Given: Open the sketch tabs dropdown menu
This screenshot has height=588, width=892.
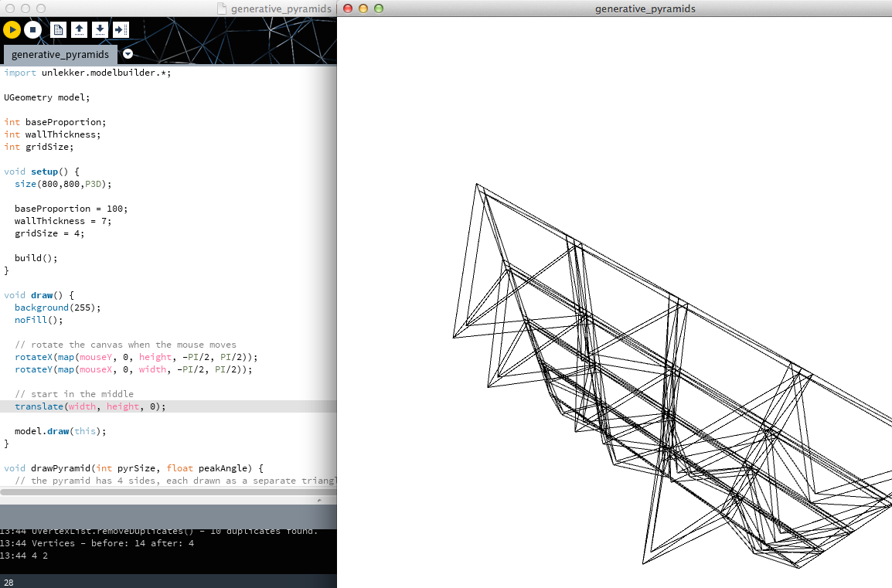Looking at the screenshot, I should [x=127, y=54].
